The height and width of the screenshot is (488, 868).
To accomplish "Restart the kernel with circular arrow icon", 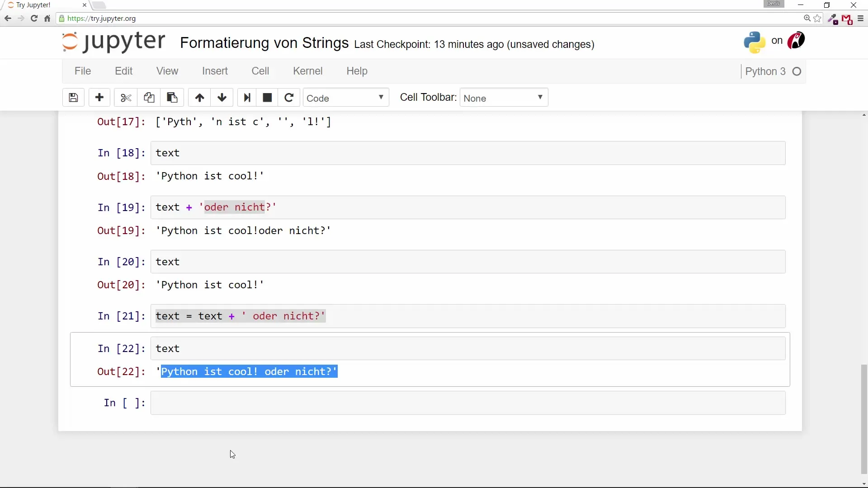I will (x=289, y=98).
